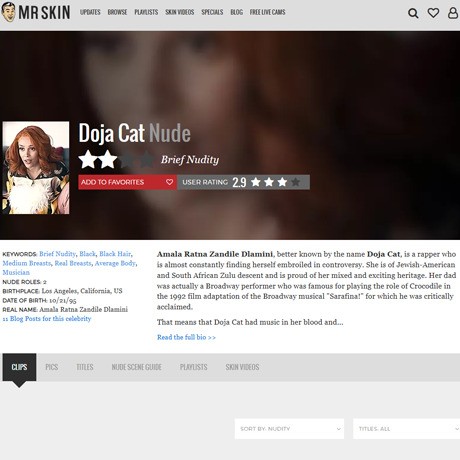The image size is (460, 460).
Task: Open the Playlists tab below bio
Action: click(x=193, y=367)
